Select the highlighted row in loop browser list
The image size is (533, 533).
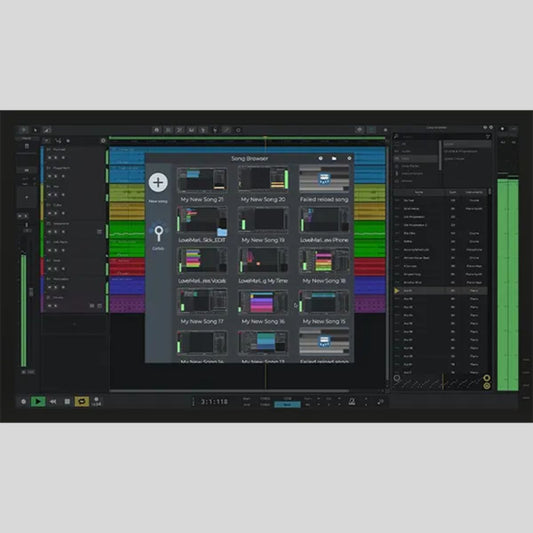pos(441,291)
